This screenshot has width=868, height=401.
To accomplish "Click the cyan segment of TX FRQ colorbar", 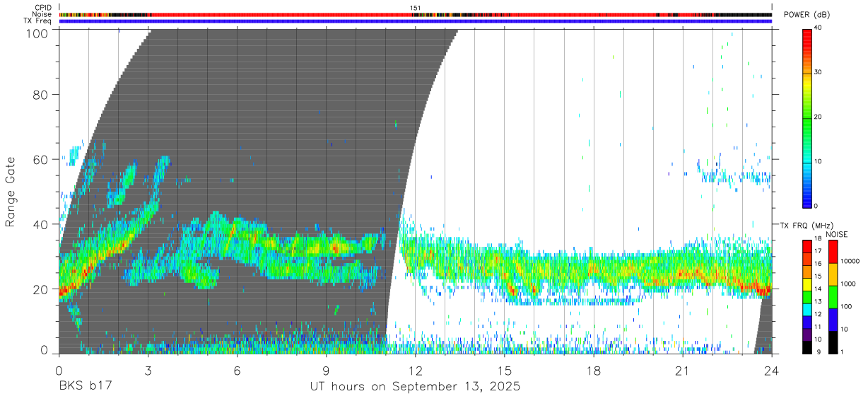I will pos(807,309).
